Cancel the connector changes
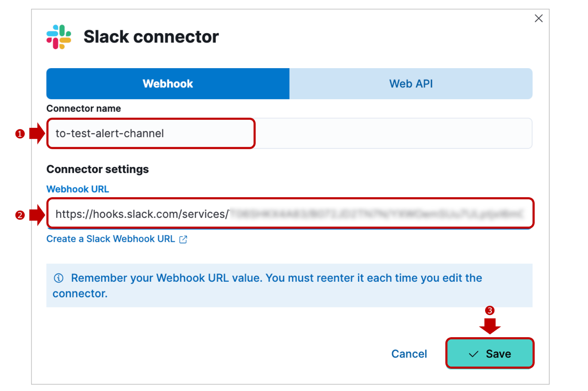 pos(409,354)
